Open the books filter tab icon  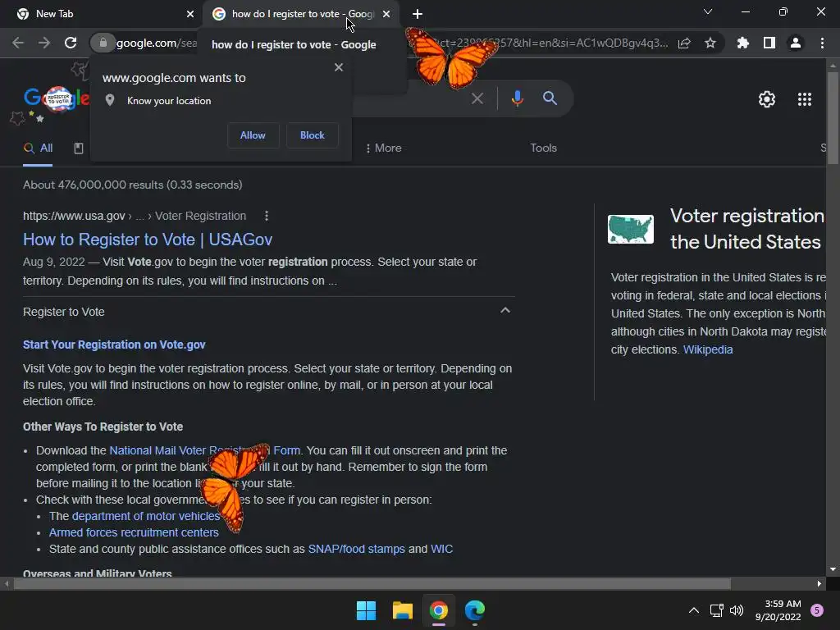coord(78,148)
